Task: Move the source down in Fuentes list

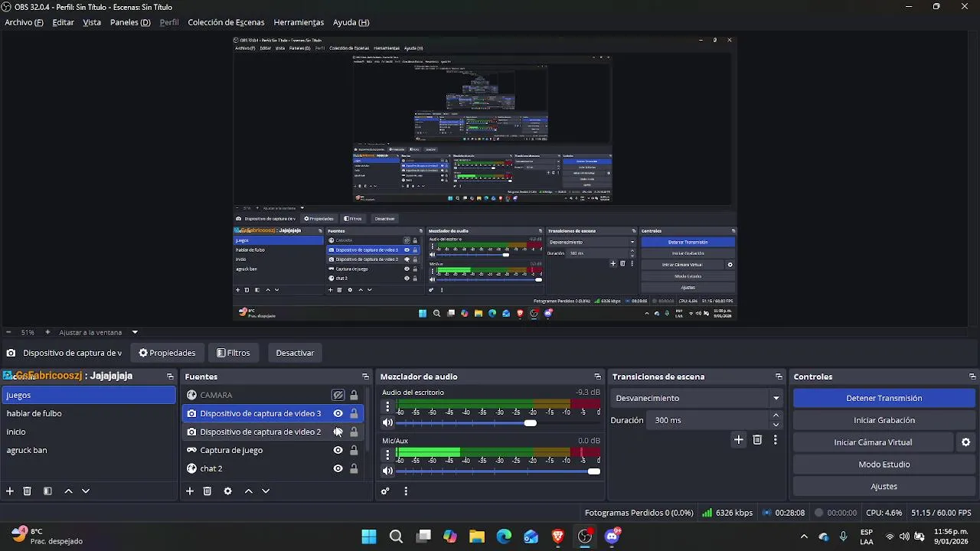Action: [266, 491]
